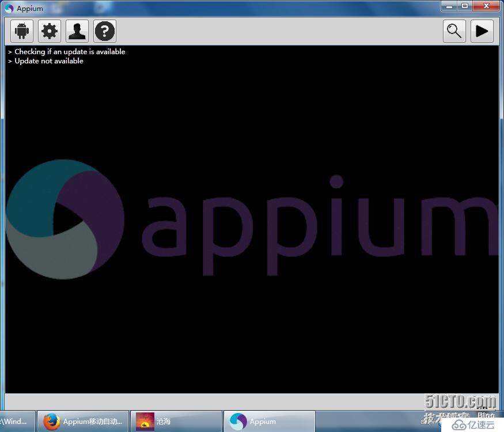This screenshot has width=504, height=432.
Task: Close the Appium window
Action: coord(486,6)
